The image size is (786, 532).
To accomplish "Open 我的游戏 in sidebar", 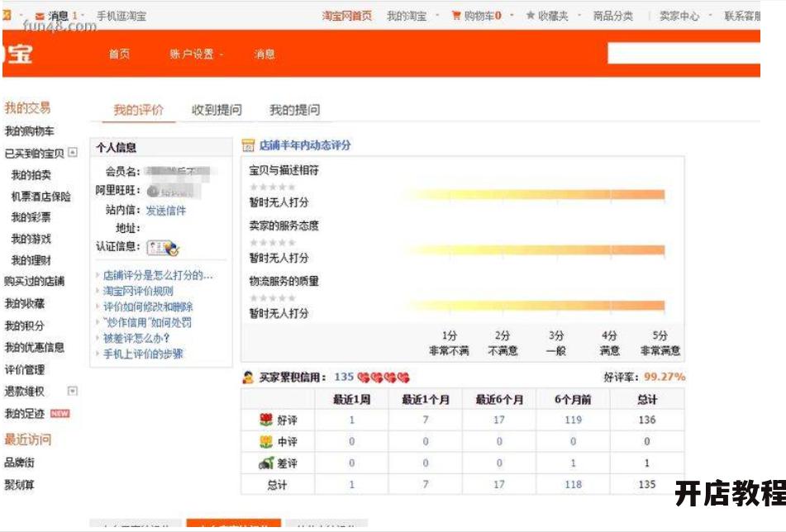I will pyautogui.click(x=31, y=239).
